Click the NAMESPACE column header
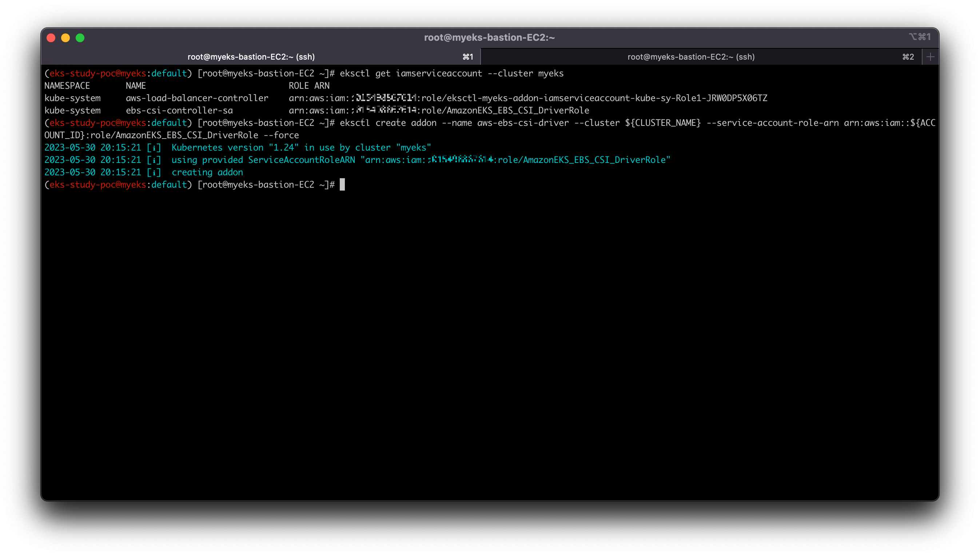The height and width of the screenshot is (555, 980). pos(67,86)
